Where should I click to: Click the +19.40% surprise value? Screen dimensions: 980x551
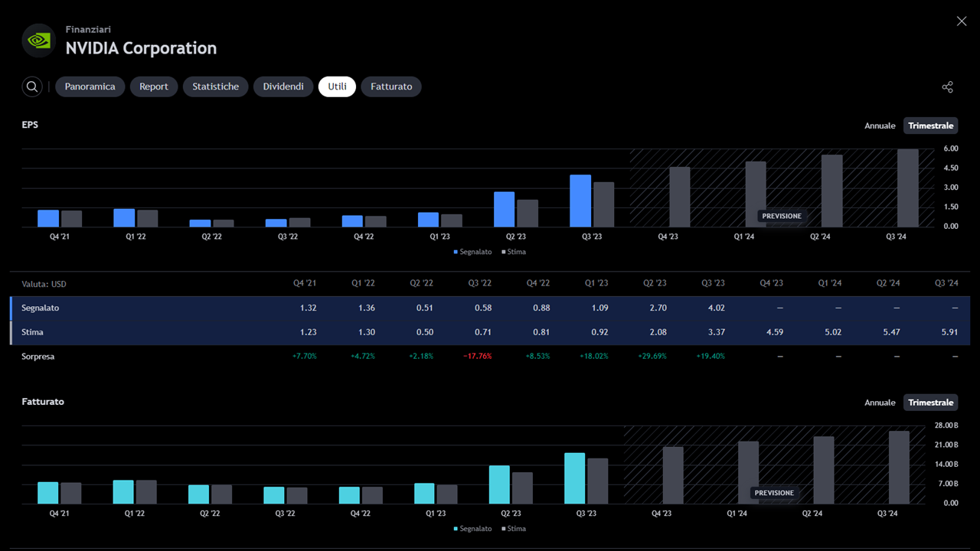click(710, 357)
